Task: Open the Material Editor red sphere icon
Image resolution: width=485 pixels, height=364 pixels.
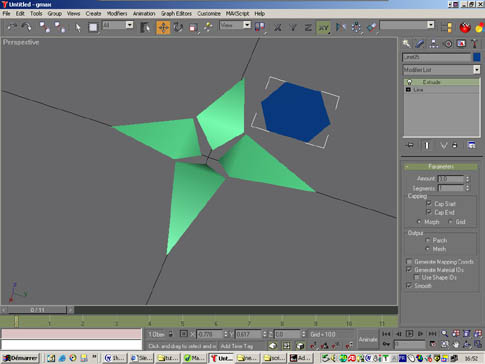Action: coord(465,27)
